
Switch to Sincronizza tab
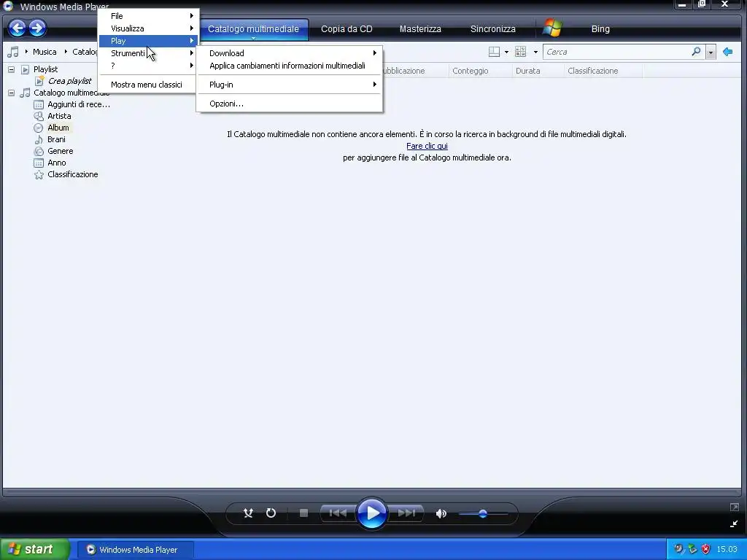click(x=492, y=29)
